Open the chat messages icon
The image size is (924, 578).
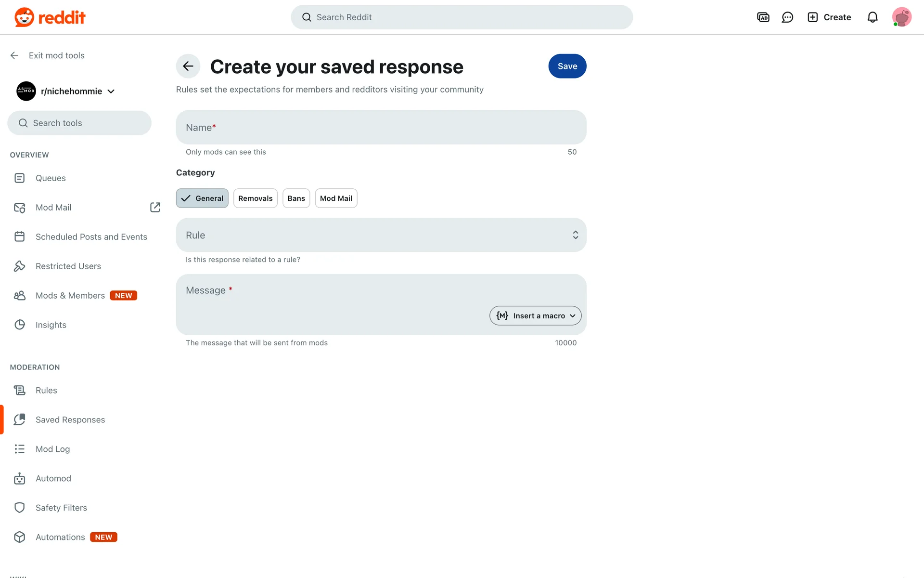coord(787,17)
